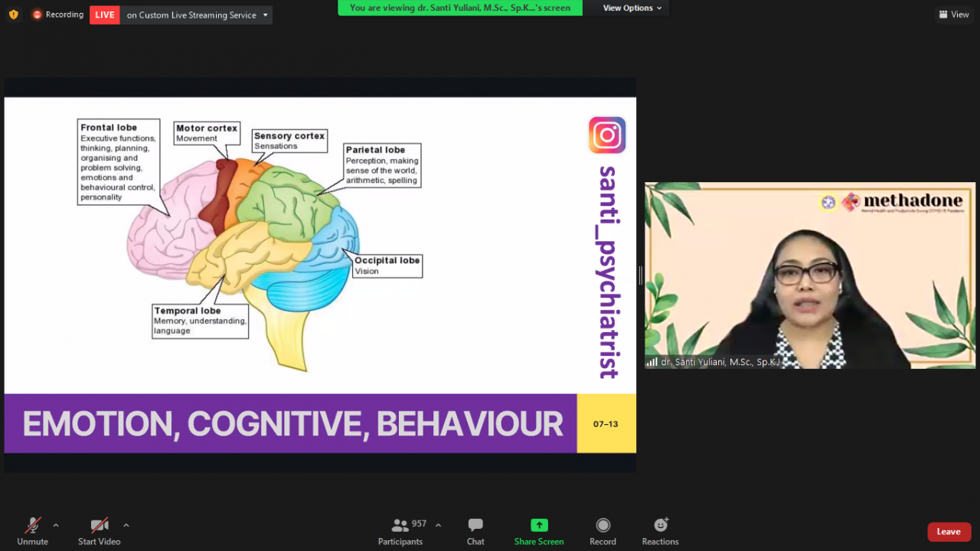Click the green Share Screen icon
Viewport: 980px width, 551px height.
tap(539, 526)
